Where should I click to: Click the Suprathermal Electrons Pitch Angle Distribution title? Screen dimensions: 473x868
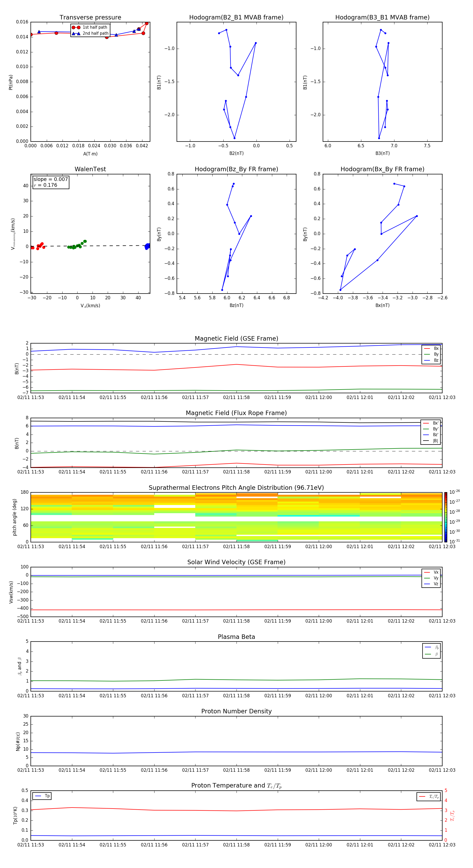pyautogui.click(x=236, y=488)
